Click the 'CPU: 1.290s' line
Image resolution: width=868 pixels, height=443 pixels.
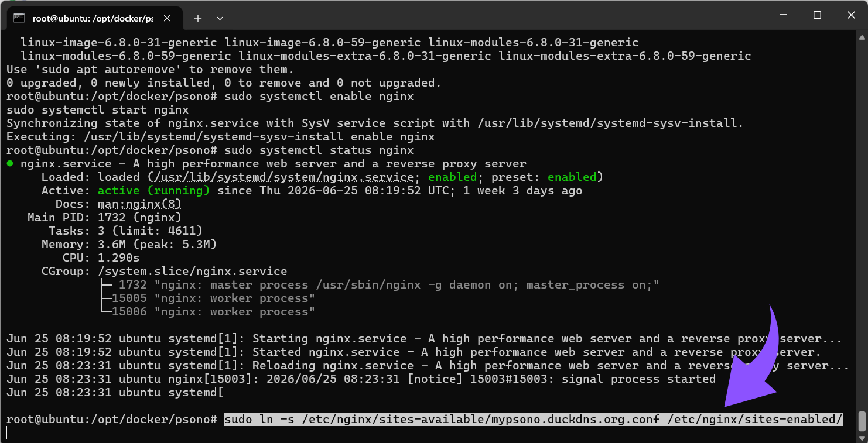pos(101,257)
